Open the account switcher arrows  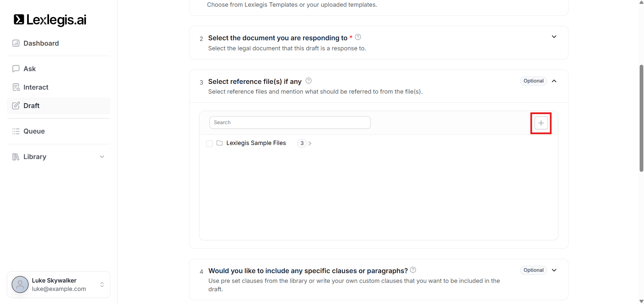(x=102, y=285)
